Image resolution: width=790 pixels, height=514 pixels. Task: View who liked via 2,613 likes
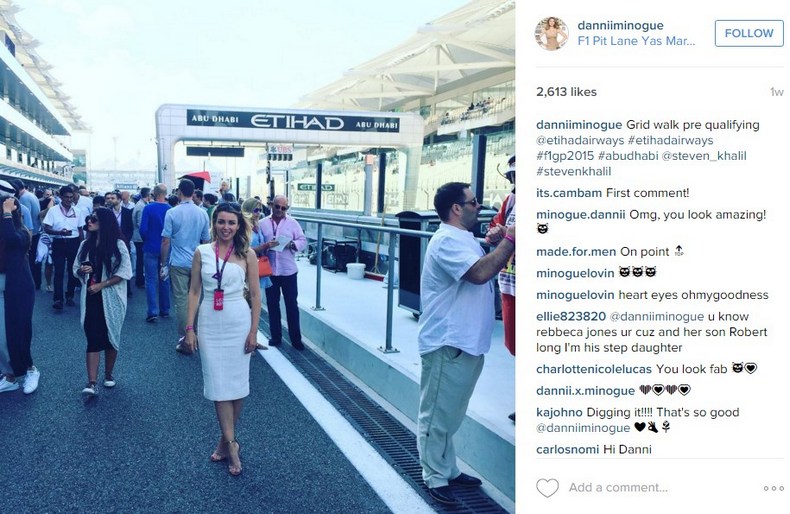(x=566, y=92)
